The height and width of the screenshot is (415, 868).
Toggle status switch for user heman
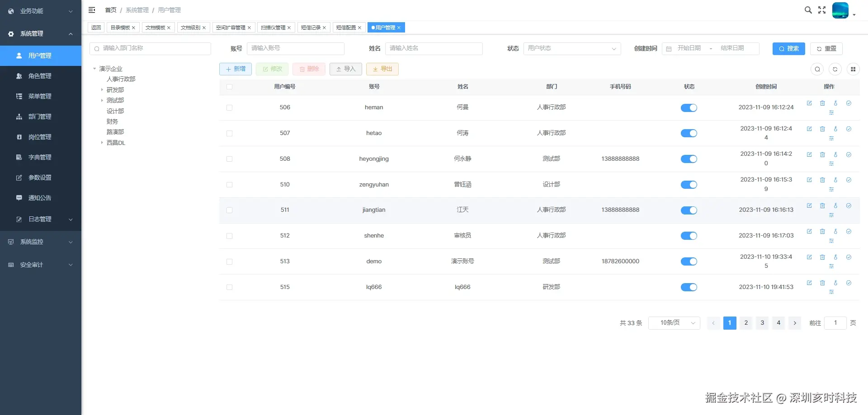689,107
